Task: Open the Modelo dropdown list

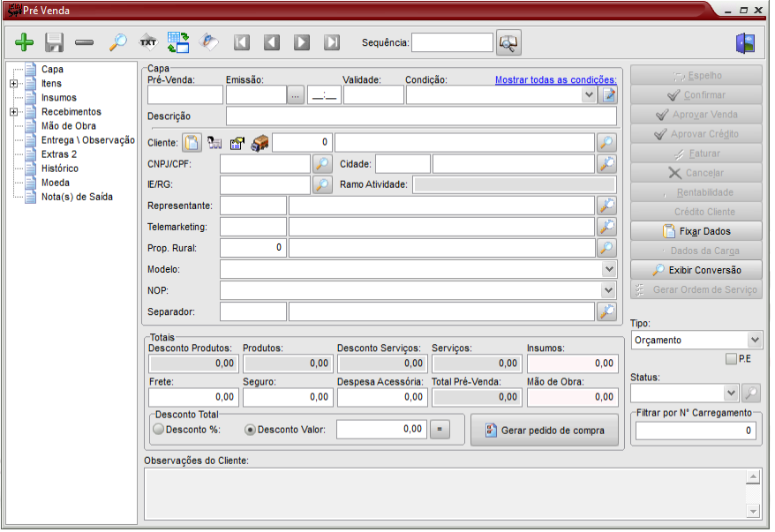Action: point(608,269)
